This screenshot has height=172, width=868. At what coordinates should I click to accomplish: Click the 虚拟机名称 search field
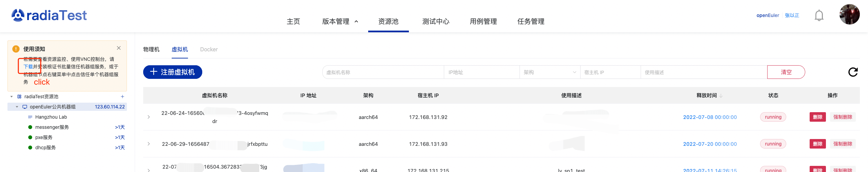(383, 72)
